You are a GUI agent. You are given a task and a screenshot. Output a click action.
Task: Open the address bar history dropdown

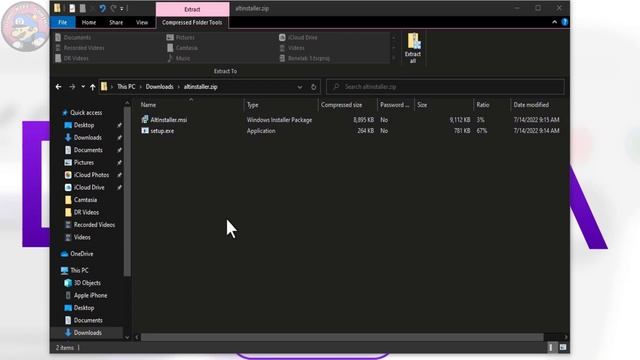300,87
